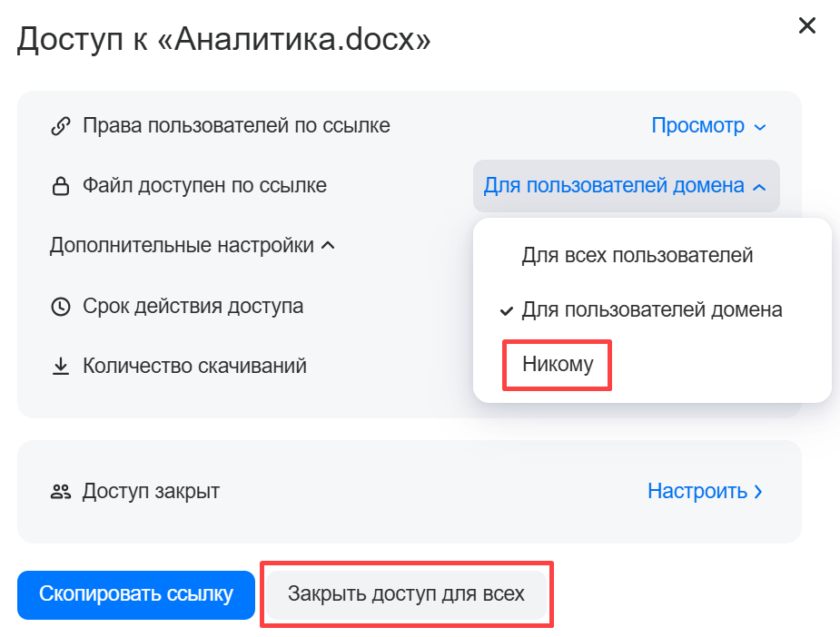Click the download arrow icon

61,367
